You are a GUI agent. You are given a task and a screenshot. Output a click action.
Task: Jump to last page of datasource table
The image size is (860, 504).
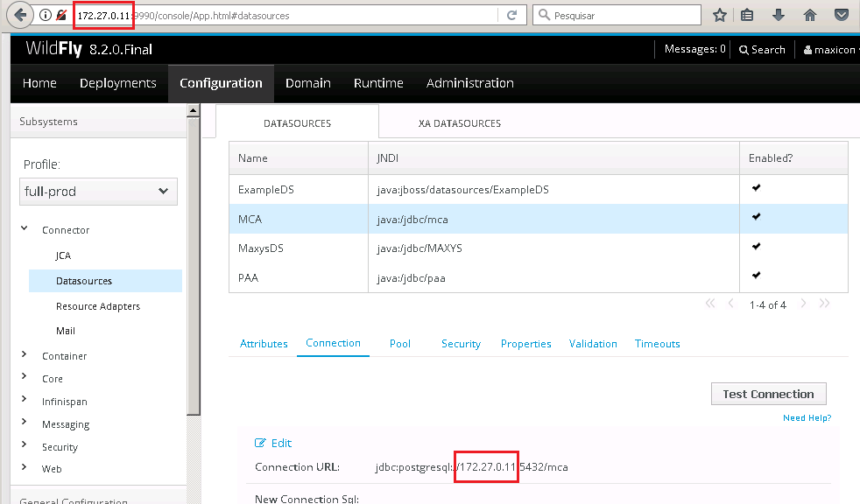[824, 303]
